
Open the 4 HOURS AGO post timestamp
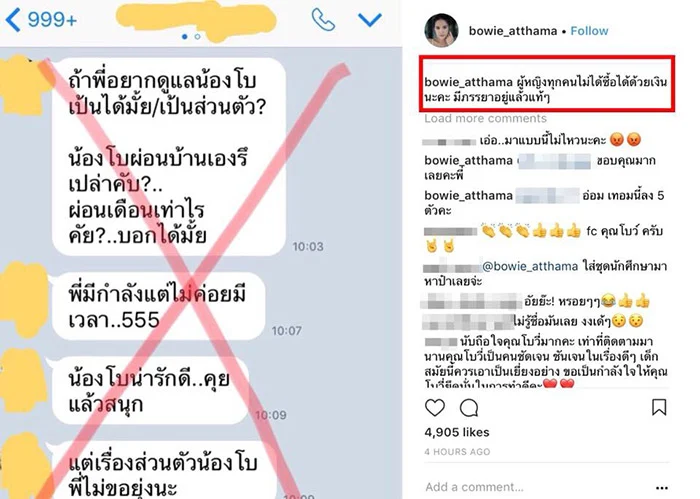(457, 452)
